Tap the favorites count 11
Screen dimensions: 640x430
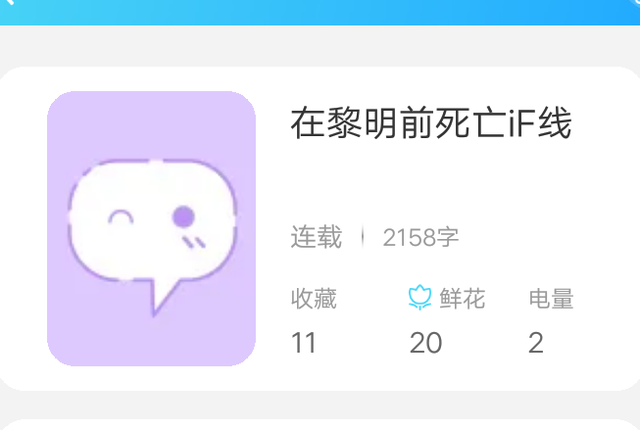304,343
